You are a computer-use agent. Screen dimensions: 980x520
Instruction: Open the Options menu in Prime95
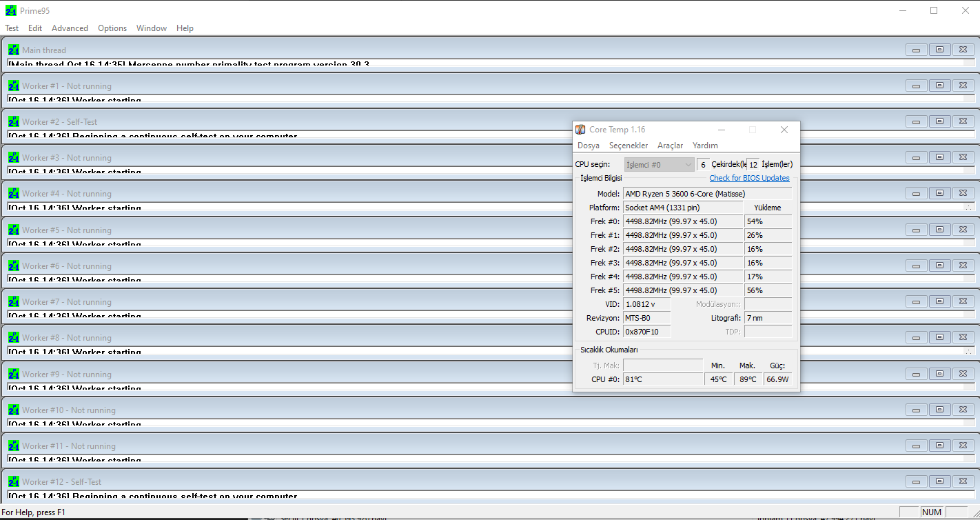pyautogui.click(x=112, y=28)
